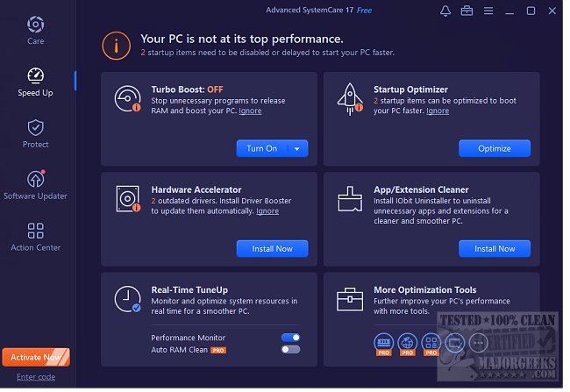This screenshot has width=570, height=392.
Task: Maximize the Advanced SystemCare window
Action: click(531, 11)
